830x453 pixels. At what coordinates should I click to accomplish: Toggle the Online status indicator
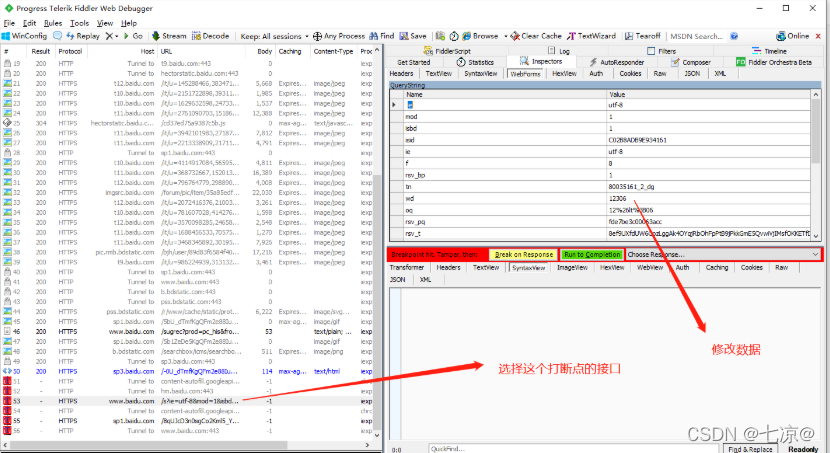tap(792, 36)
